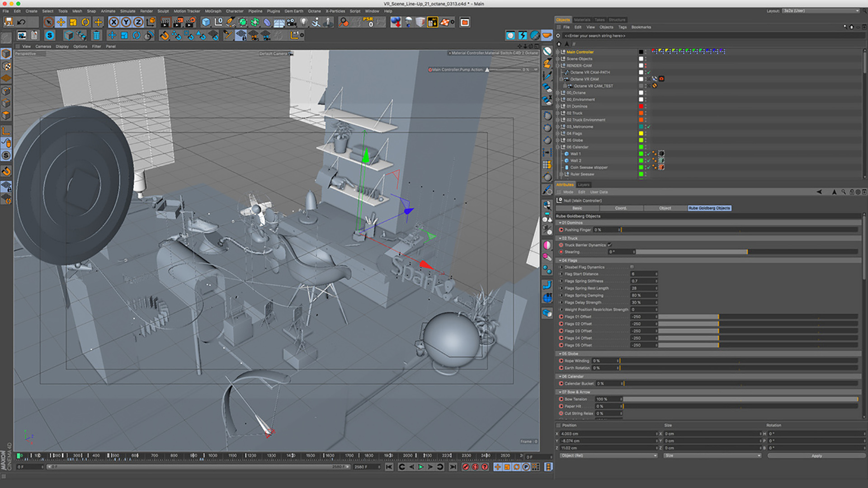Click the Apply button
This screenshot has height=488, width=868.
coord(816,455)
